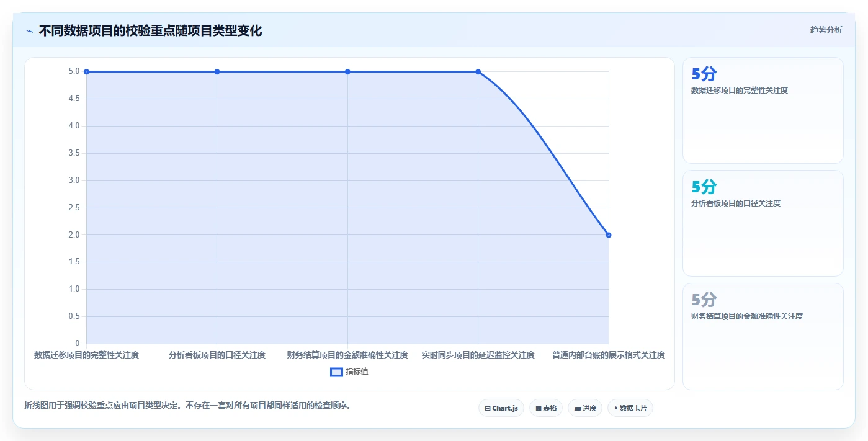Click the y-axis value 5.0
Image resolution: width=868 pixels, height=441 pixels.
click(x=74, y=71)
